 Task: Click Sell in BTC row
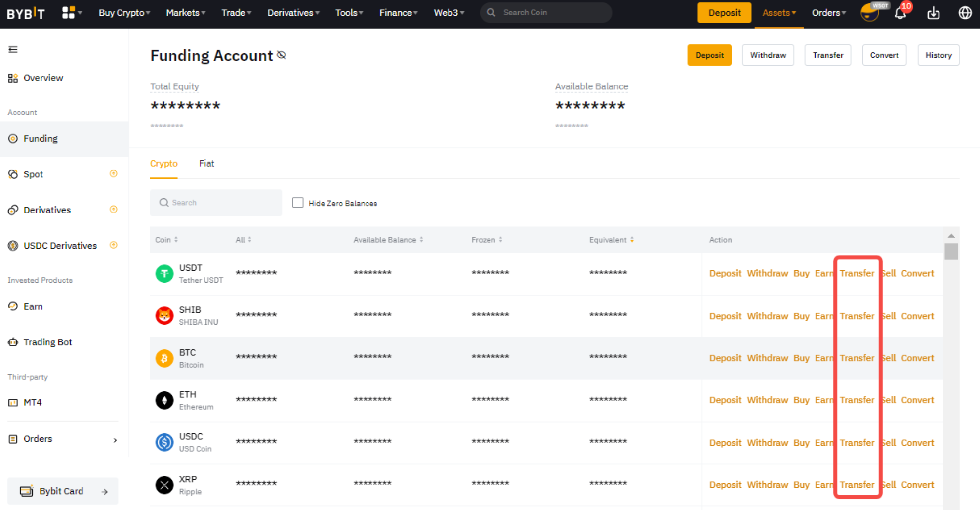point(888,358)
